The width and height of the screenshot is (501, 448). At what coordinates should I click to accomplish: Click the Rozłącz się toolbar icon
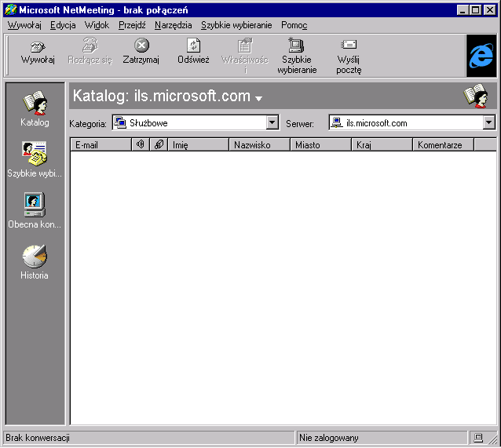tap(90, 46)
